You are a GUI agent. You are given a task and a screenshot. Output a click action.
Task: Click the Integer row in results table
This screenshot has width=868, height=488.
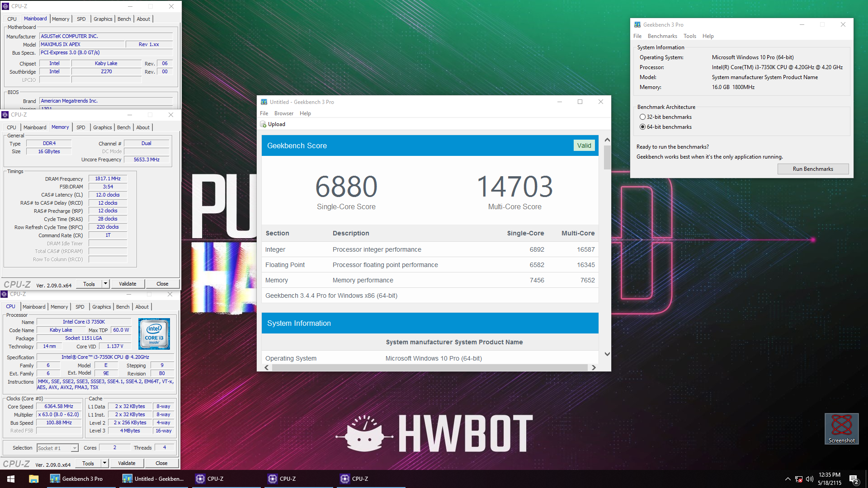[x=430, y=249]
